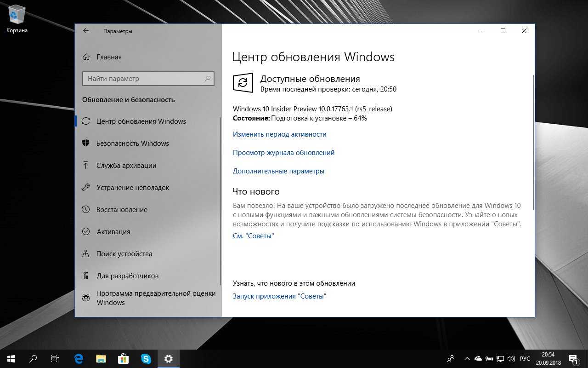The width and height of the screenshot is (588, 368).
Task: Click the Поиск устройства person icon
Action: [86, 253]
